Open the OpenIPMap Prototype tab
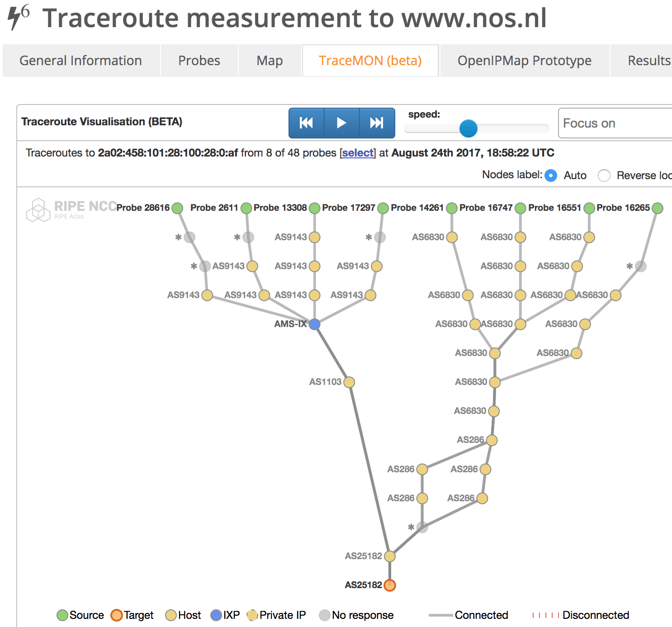This screenshot has width=672, height=627. pyautogui.click(x=525, y=61)
